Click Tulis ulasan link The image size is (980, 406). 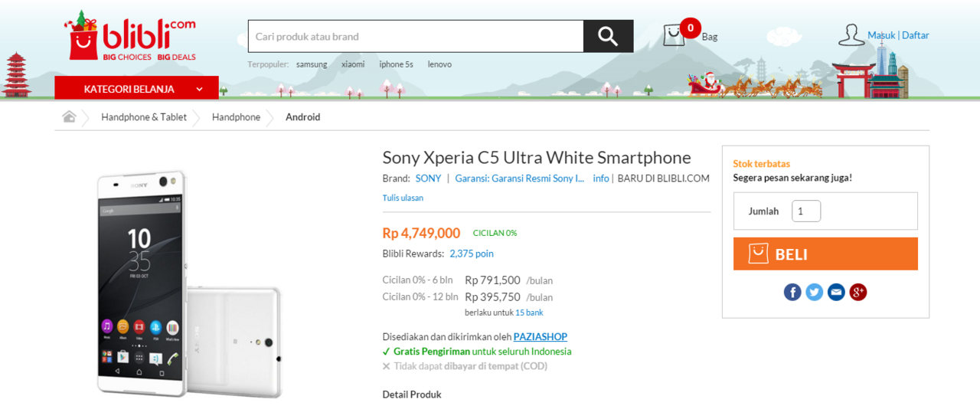coord(403,198)
